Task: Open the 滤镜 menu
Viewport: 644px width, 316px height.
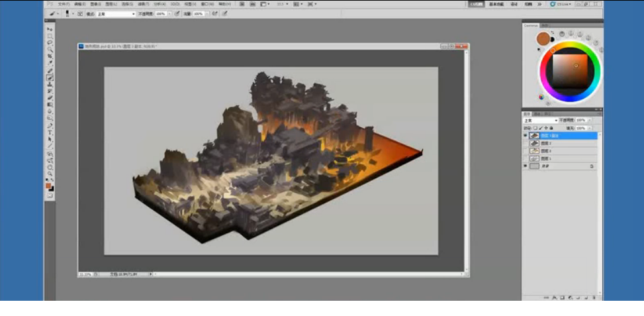Action: (144, 4)
